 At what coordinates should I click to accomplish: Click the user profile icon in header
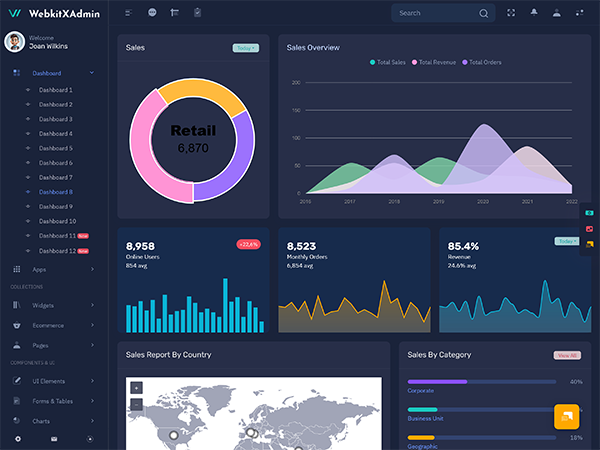(557, 13)
